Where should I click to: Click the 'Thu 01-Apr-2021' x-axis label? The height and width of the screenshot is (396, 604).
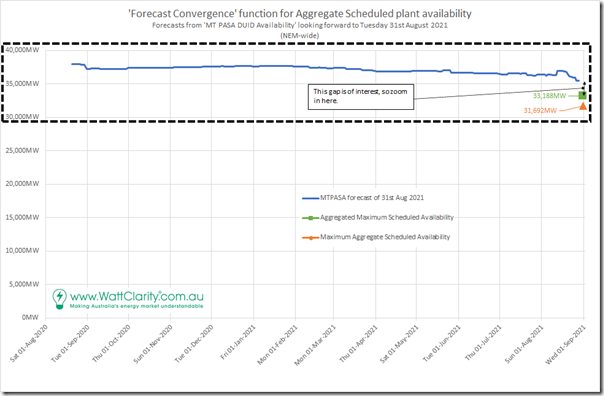click(x=359, y=343)
